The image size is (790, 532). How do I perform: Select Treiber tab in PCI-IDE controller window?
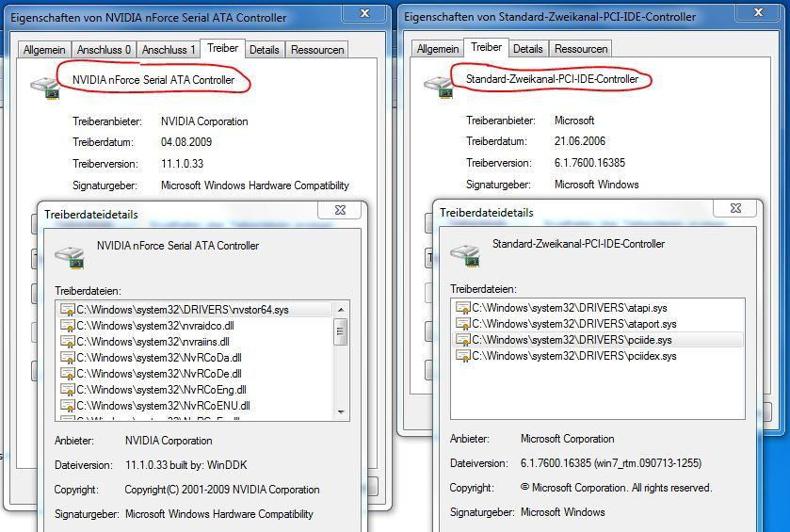(x=486, y=47)
